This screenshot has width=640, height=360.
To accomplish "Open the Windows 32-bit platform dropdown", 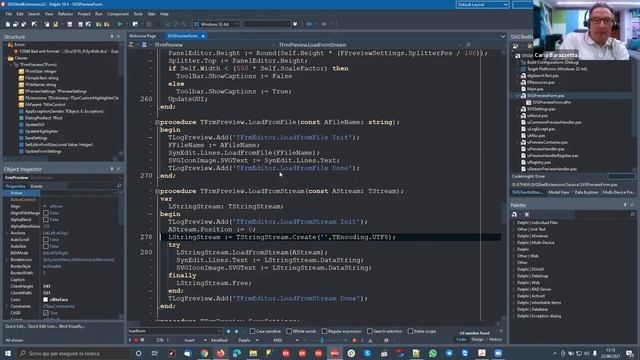I will (x=216, y=24).
